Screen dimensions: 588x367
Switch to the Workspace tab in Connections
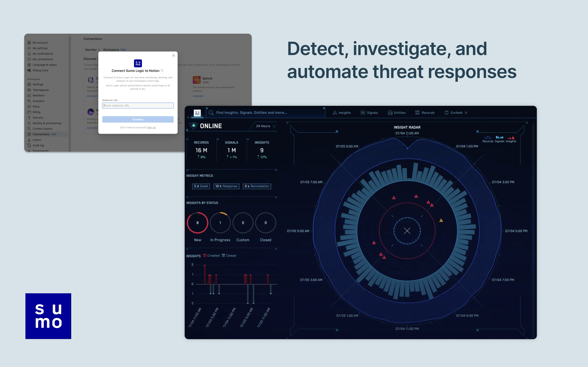click(x=111, y=50)
